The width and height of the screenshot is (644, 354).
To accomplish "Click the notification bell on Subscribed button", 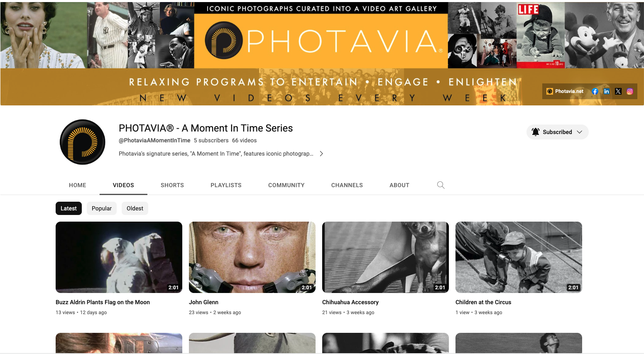I will [x=536, y=132].
